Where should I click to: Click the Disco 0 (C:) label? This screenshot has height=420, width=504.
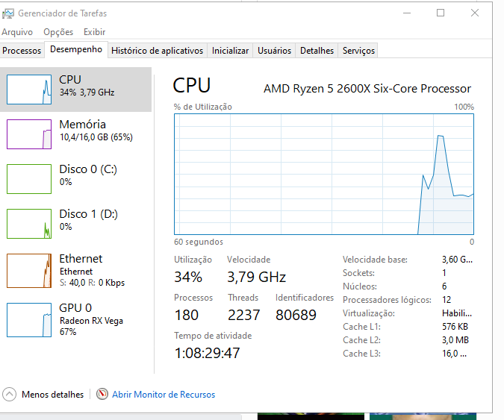(88, 169)
